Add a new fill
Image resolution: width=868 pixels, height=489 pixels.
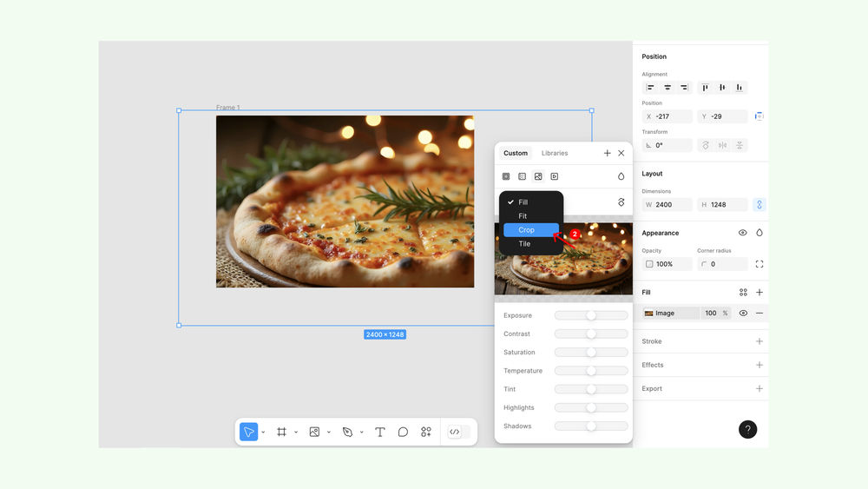click(x=759, y=293)
